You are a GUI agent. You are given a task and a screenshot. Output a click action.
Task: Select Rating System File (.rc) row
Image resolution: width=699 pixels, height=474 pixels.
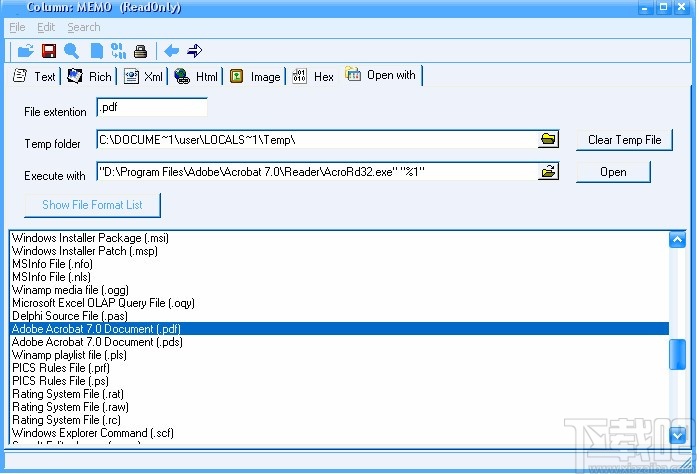[x=339, y=420]
